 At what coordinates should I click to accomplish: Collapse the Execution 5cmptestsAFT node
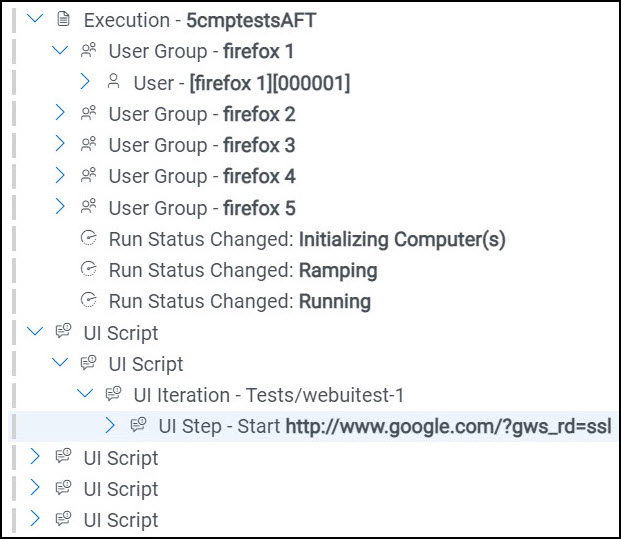[36, 19]
